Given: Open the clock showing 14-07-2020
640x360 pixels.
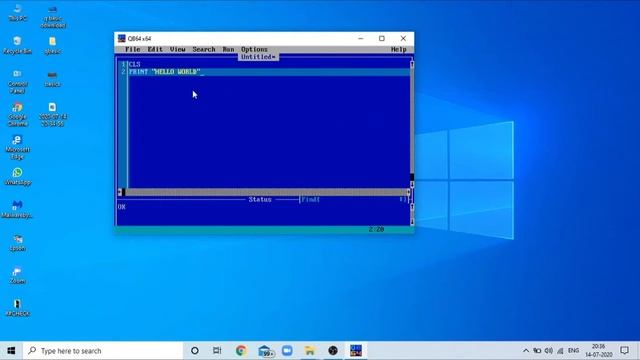Looking at the screenshot, I should 599,351.
